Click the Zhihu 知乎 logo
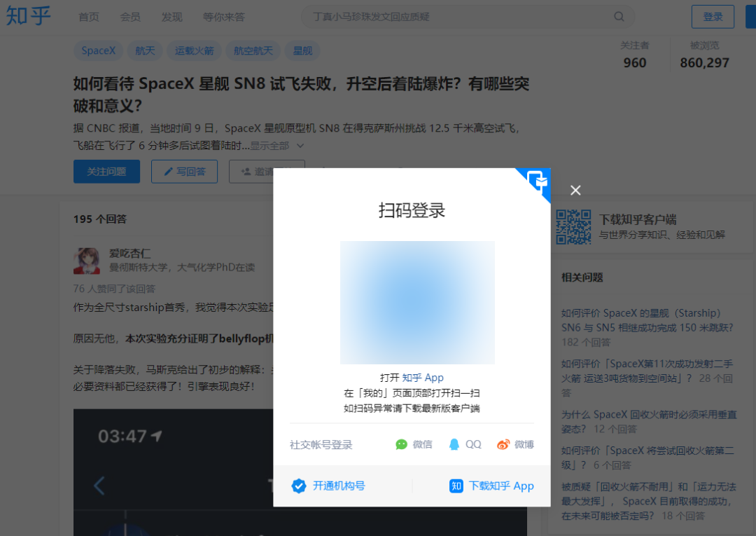The image size is (756, 536). click(x=29, y=16)
